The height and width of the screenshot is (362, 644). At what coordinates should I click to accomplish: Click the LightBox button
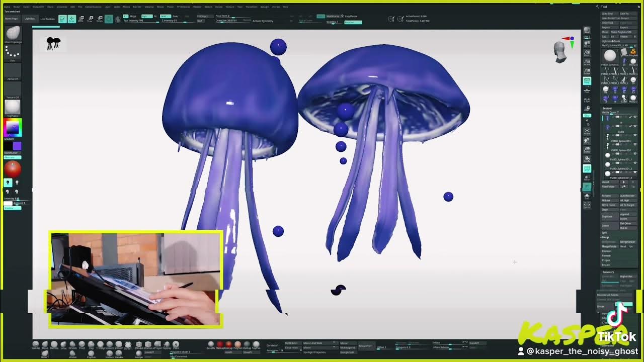(x=30, y=19)
